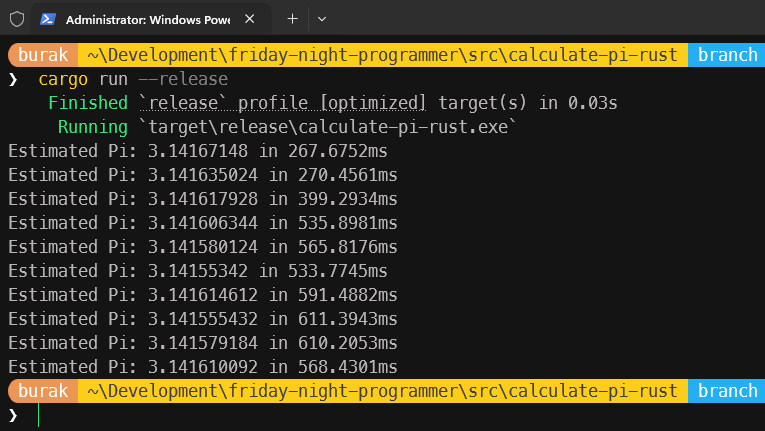
Task: Click the bottom orange 'burak' prompt segment
Action: (x=43, y=390)
